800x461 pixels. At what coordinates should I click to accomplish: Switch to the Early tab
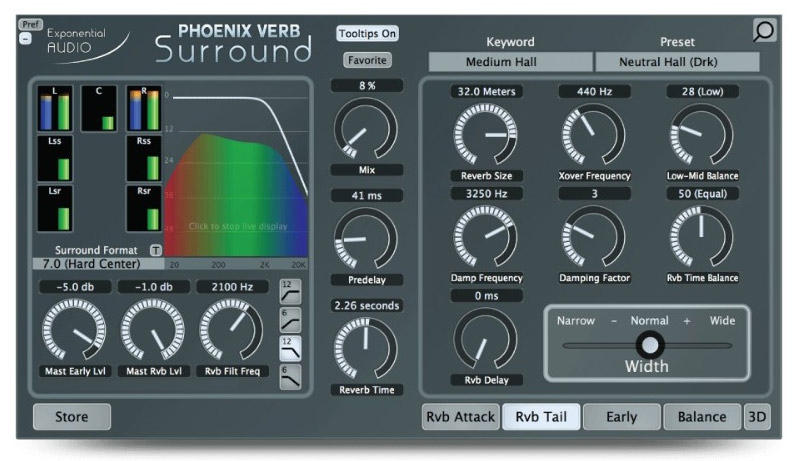click(621, 417)
